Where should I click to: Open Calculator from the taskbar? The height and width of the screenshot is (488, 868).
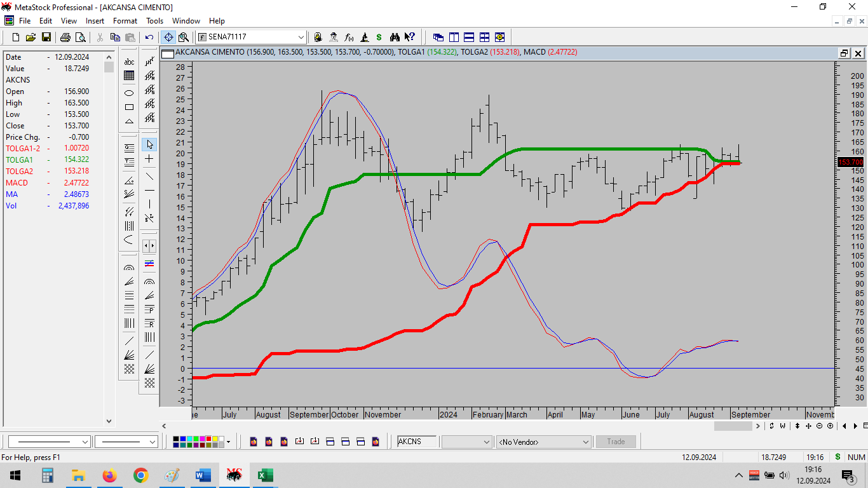(47, 475)
